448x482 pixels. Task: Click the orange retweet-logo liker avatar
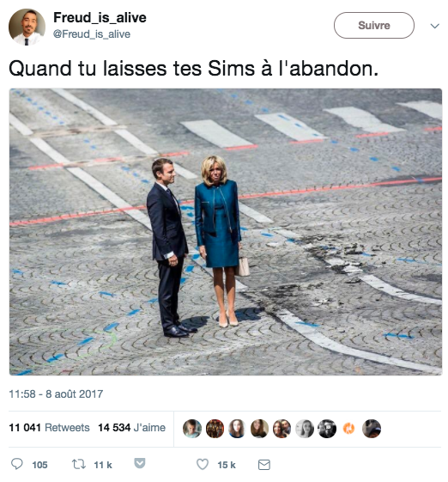[348, 428]
